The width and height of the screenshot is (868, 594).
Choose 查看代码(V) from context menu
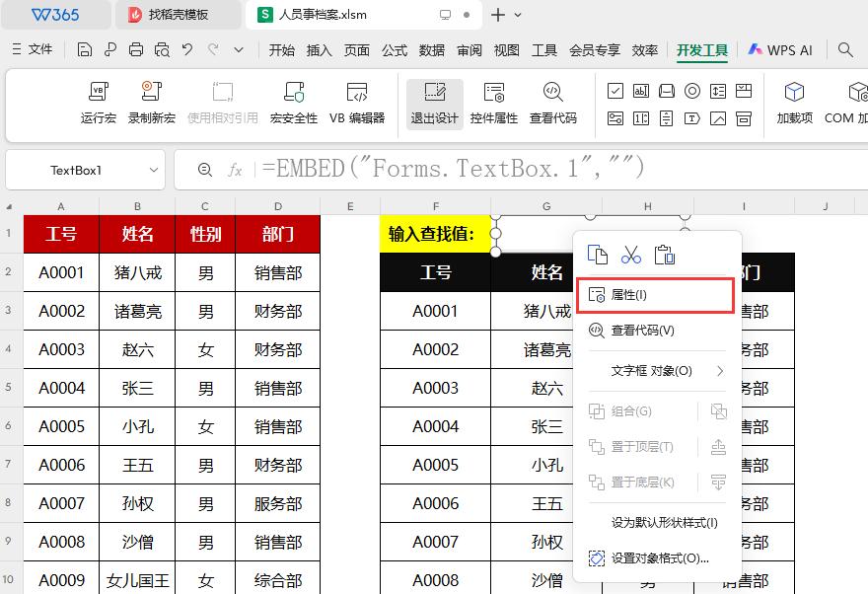click(658, 331)
